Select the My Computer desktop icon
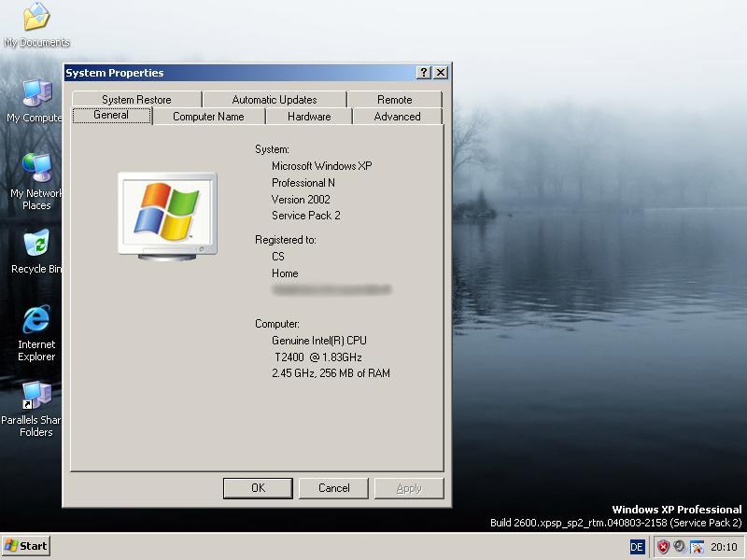 [x=36, y=95]
